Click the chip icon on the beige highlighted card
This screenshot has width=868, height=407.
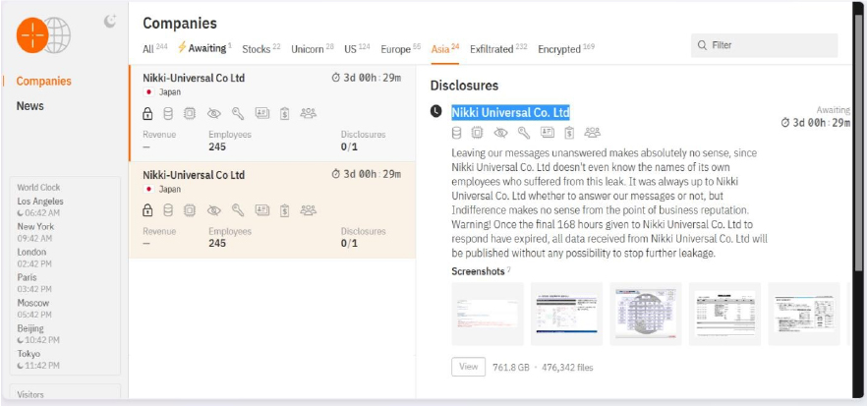(x=190, y=210)
